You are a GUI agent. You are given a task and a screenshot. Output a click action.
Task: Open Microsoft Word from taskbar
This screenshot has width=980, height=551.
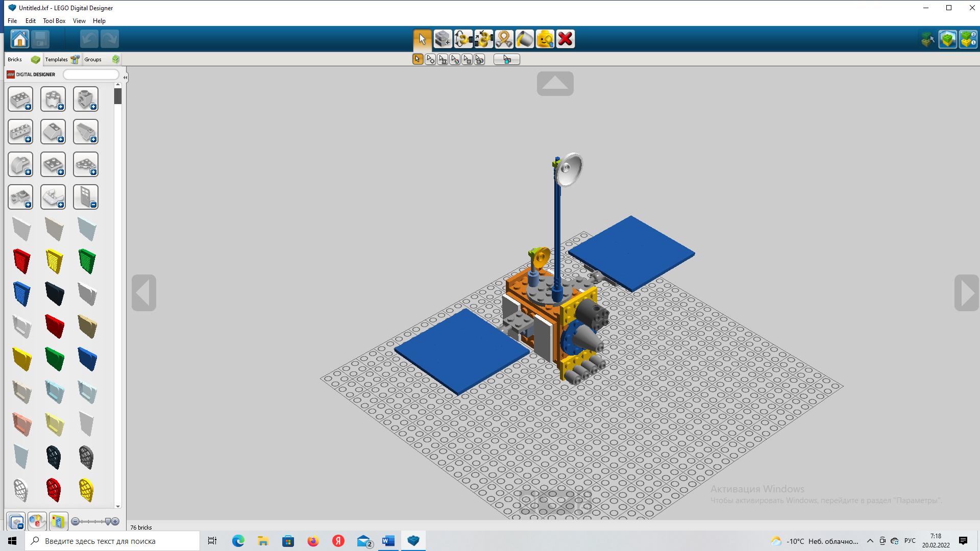[x=388, y=541]
